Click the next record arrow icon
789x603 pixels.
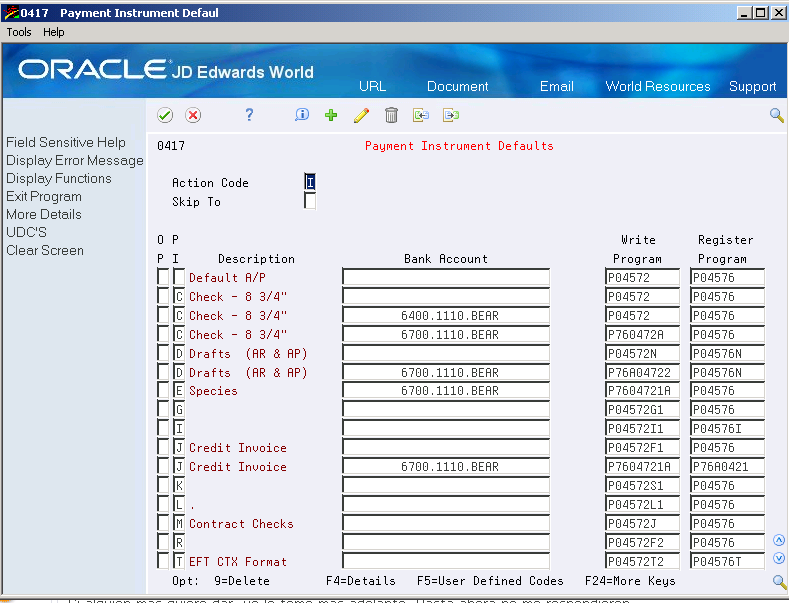click(x=451, y=115)
